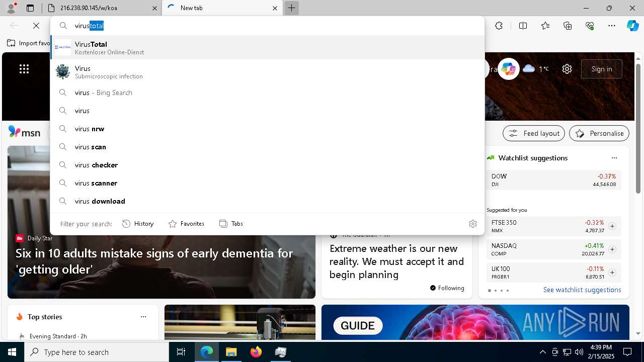Screen dimensions: 644x362
Task: Close the New tab tab
Action: [275, 8]
